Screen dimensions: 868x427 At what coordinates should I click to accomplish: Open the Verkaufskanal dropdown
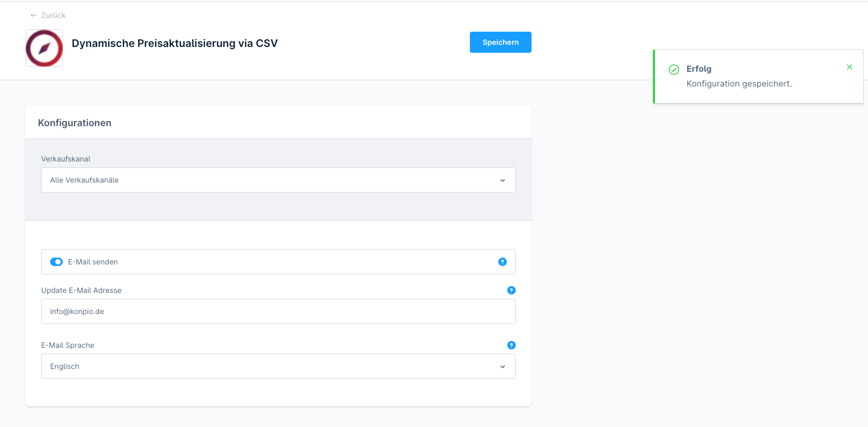[278, 180]
